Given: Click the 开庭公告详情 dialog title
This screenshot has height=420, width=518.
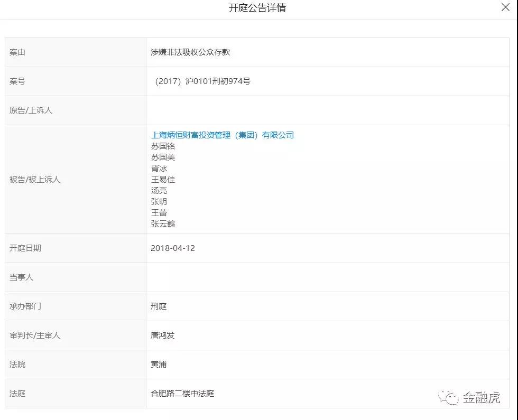Looking at the screenshot, I should pyautogui.click(x=257, y=8).
